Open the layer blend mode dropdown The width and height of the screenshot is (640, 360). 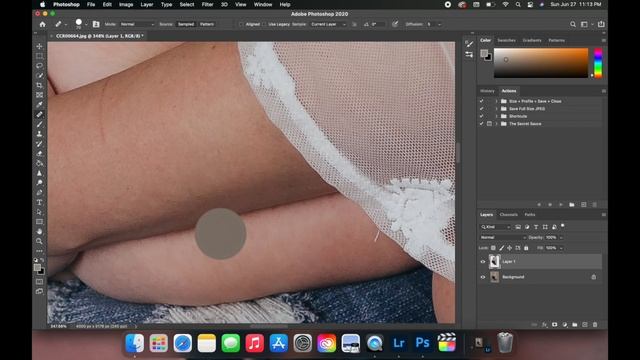click(502, 238)
